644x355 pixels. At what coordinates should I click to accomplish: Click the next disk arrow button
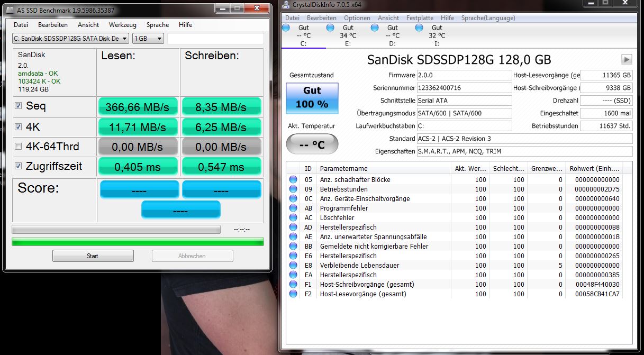627,59
